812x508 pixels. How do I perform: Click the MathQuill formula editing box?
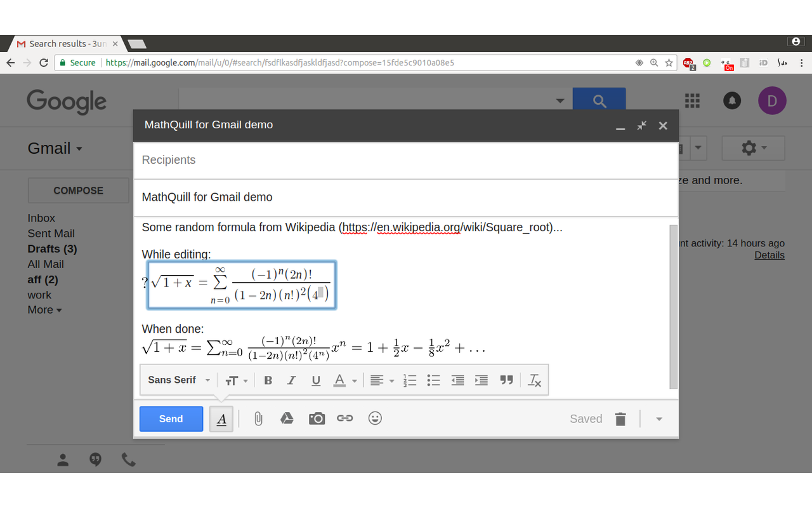point(242,285)
